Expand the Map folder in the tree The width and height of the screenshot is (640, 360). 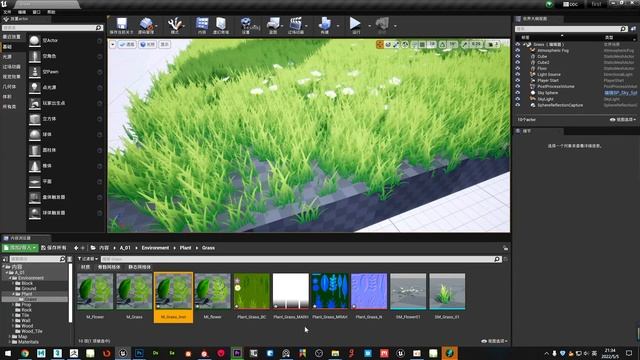pos(10,337)
